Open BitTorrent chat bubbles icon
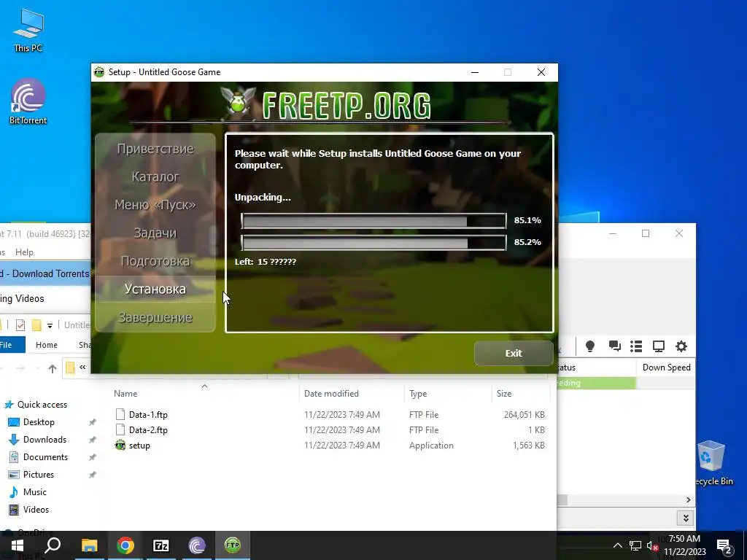747x560 pixels. pyautogui.click(x=614, y=346)
